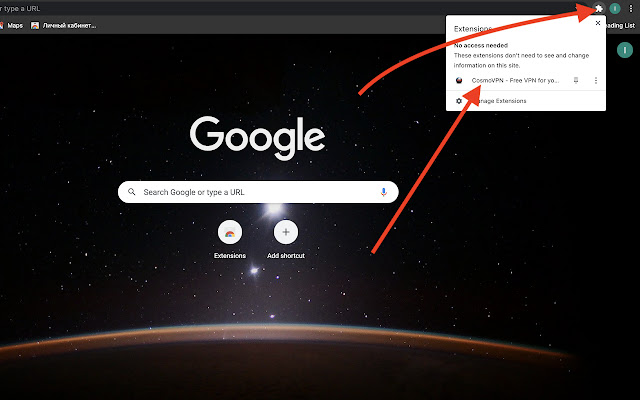Image resolution: width=640 pixels, height=400 pixels.
Task: Open the Extensions shortcut tile
Action: [230, 240]
